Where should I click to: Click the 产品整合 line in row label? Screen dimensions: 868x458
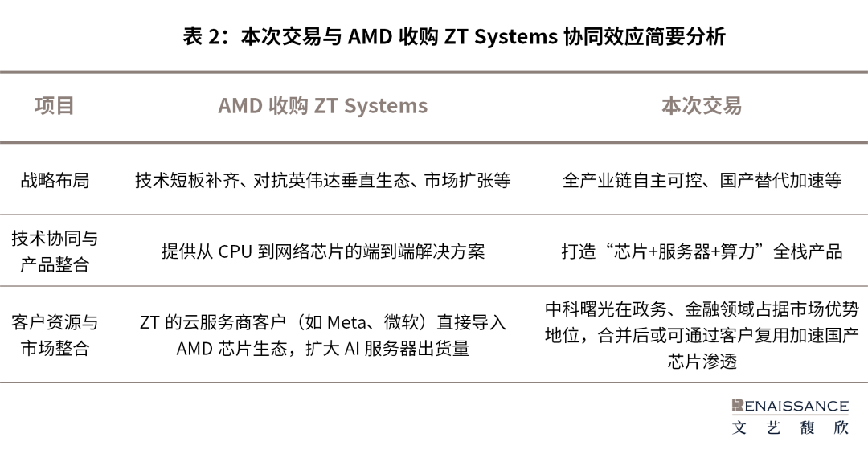[55, 264]
